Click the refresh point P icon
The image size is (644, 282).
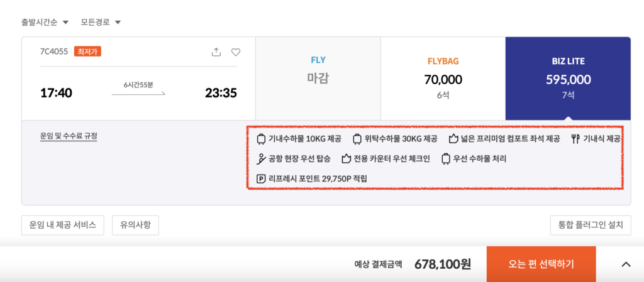click(x=261, y=179)
